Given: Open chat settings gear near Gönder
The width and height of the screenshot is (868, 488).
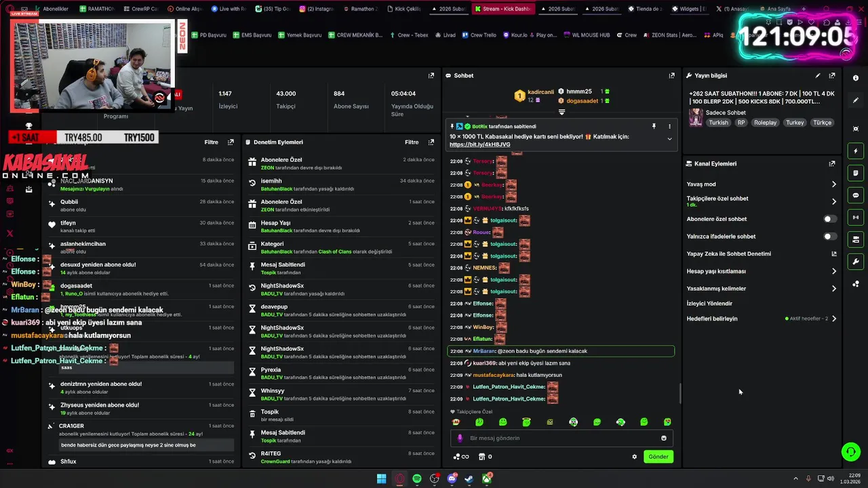Looking at the screenshot, I should pyautogui.click(x=635, y=457).
